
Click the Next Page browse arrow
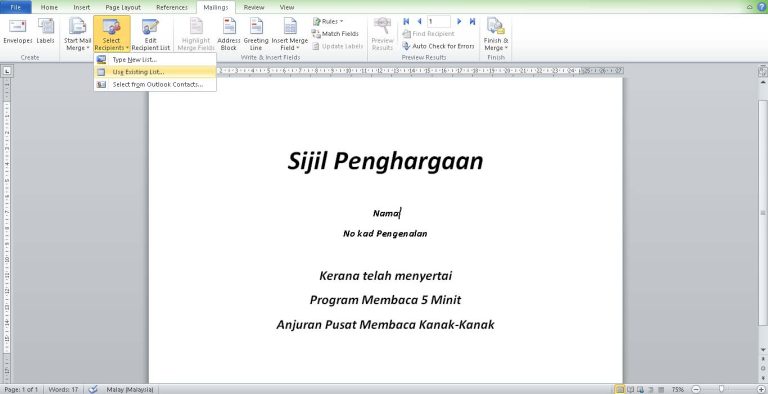click(x=763, y=377)
